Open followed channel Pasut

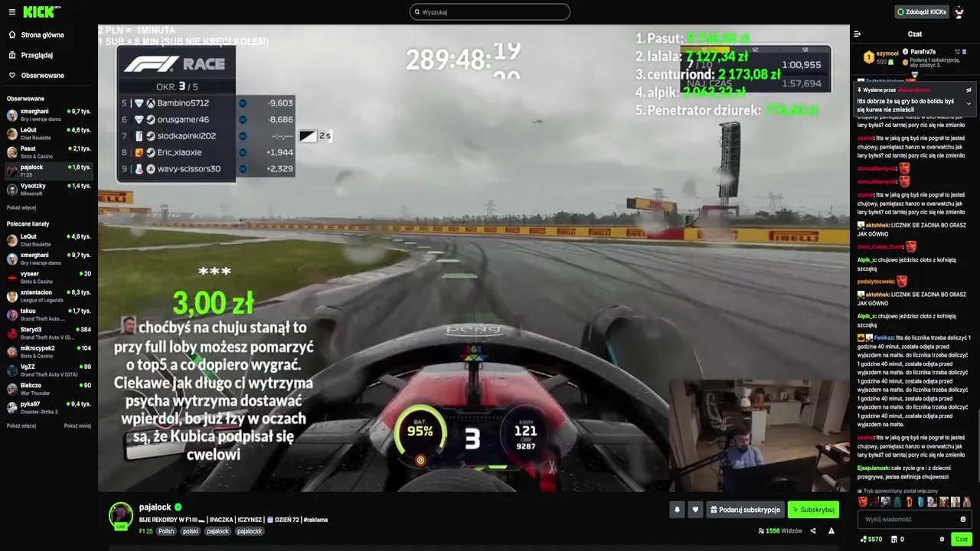point(49,152)
